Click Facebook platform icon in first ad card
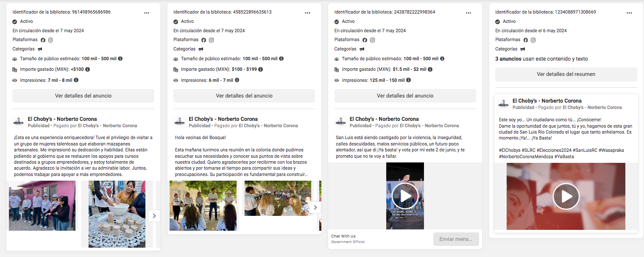The height and width of the screenshot is (257, 644). (x=43, y=40)
